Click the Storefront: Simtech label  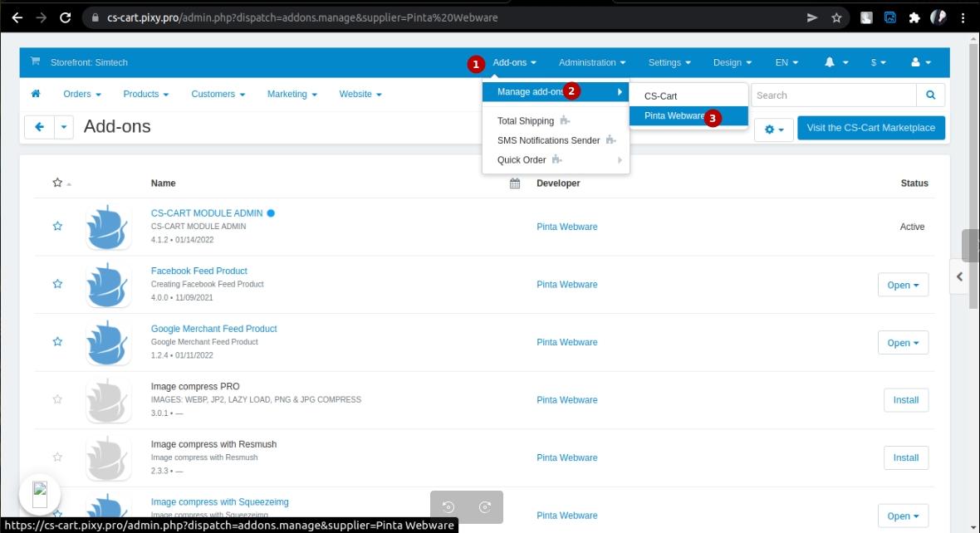pos(89,62)
